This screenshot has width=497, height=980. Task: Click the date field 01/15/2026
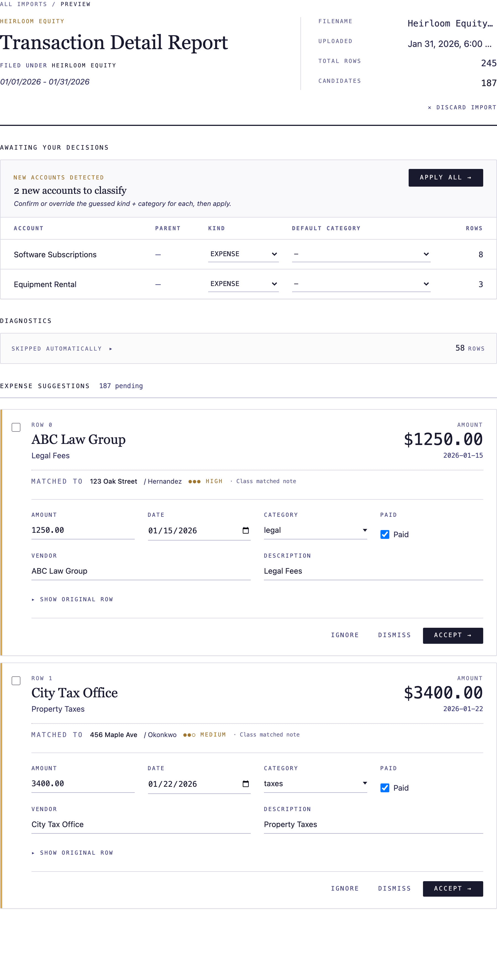click(199, 531)
